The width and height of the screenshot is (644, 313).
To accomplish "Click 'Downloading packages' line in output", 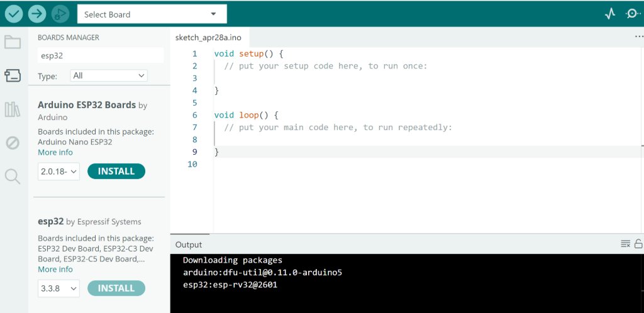I will click(x=233, y=260).
